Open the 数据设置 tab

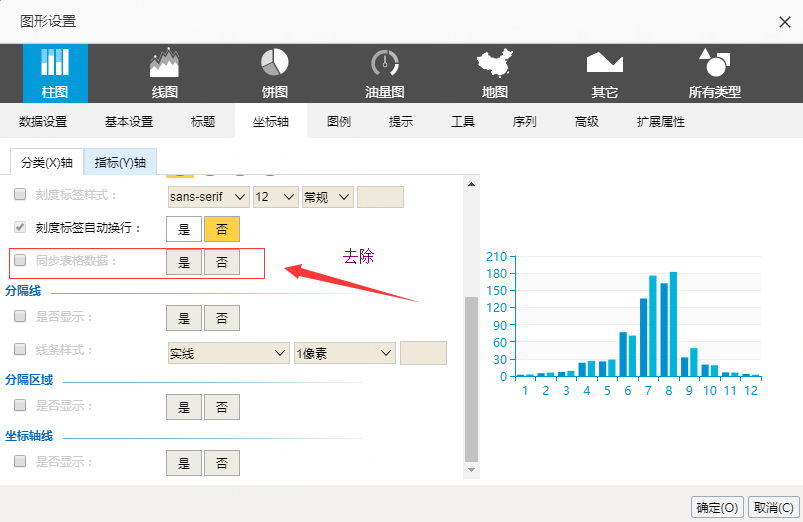pyautogui.click(x=43, y=121)
